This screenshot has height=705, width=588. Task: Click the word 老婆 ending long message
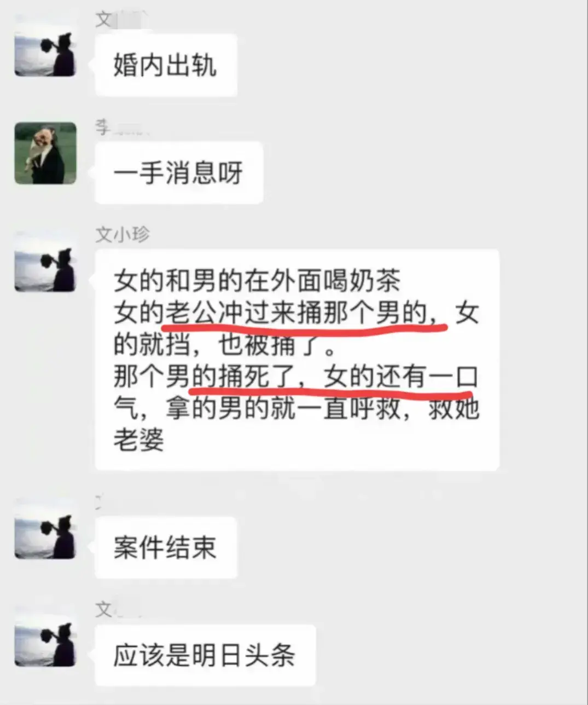[139, 440]
